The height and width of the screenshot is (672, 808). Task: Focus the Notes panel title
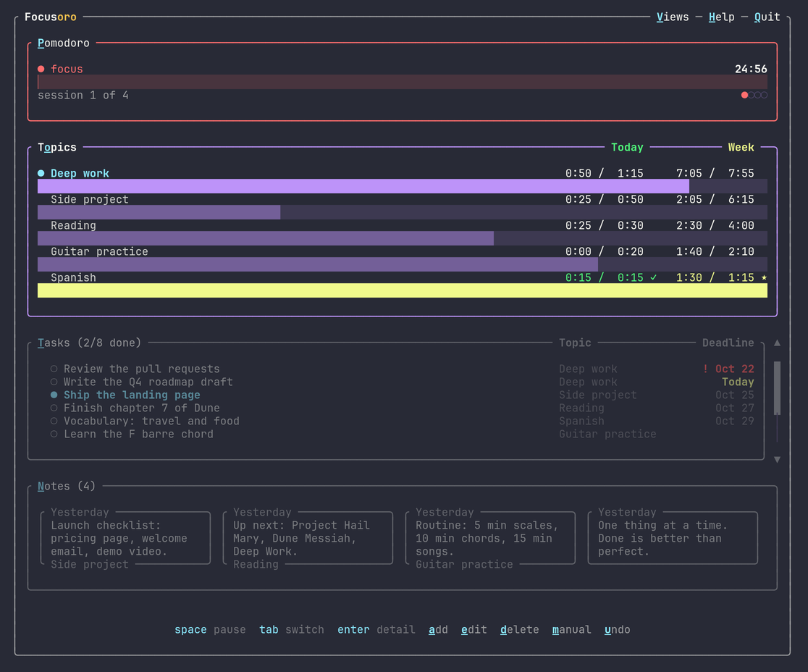coord(67,486)
